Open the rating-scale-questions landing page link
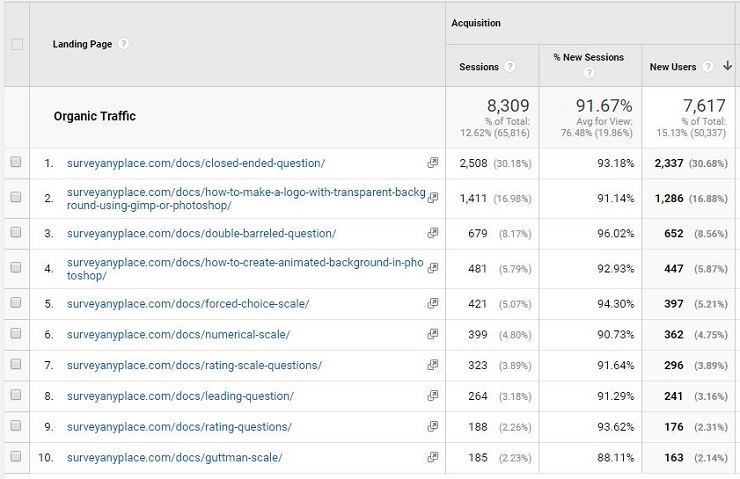Viewport: 740px width, 479px height. pyautogui.click(x=194, y=365)
